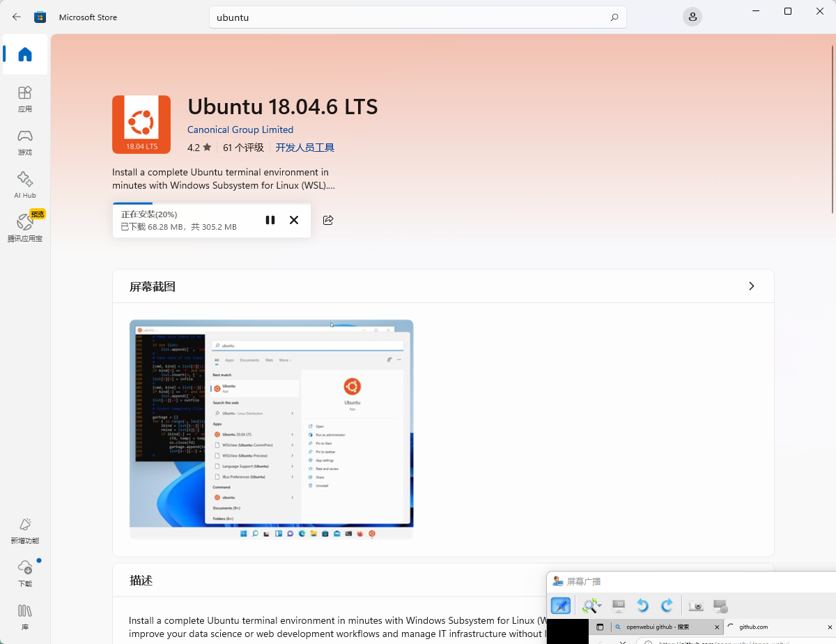The width and height of the screenshot is (836, 644).
Task: Expand the 屏幕截图 section with the chevron
Action: tap(751, 286)
